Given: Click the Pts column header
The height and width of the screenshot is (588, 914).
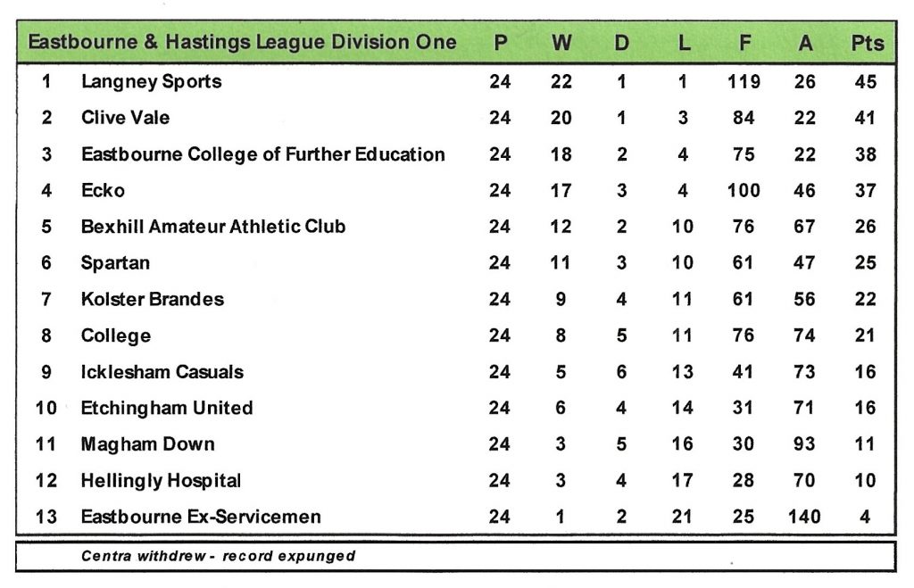Looking at the screenshot, I should [x=867, y=44].
